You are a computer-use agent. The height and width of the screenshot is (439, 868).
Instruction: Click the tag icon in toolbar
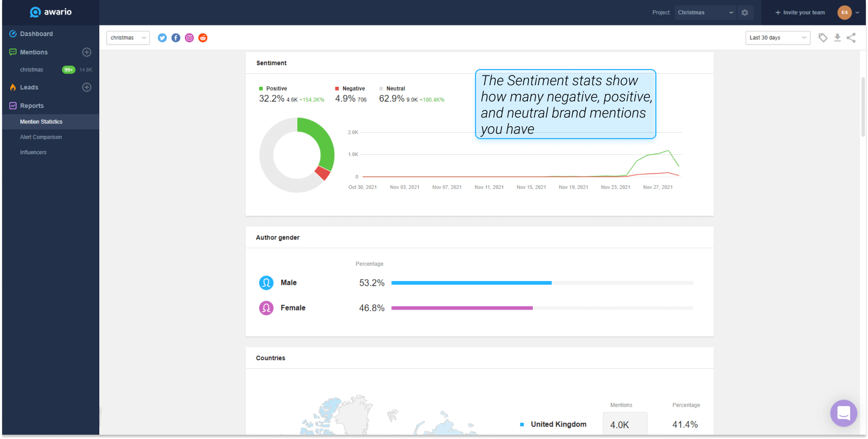[823, 38]
